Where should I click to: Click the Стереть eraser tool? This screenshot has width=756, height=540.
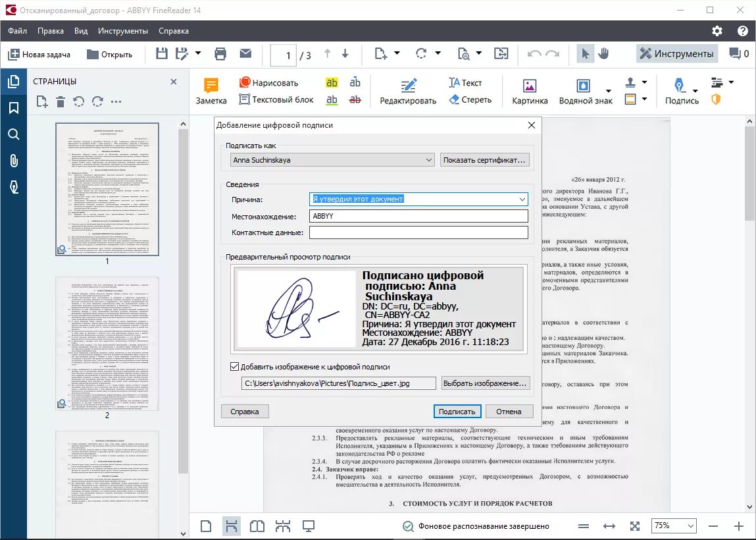470,99
